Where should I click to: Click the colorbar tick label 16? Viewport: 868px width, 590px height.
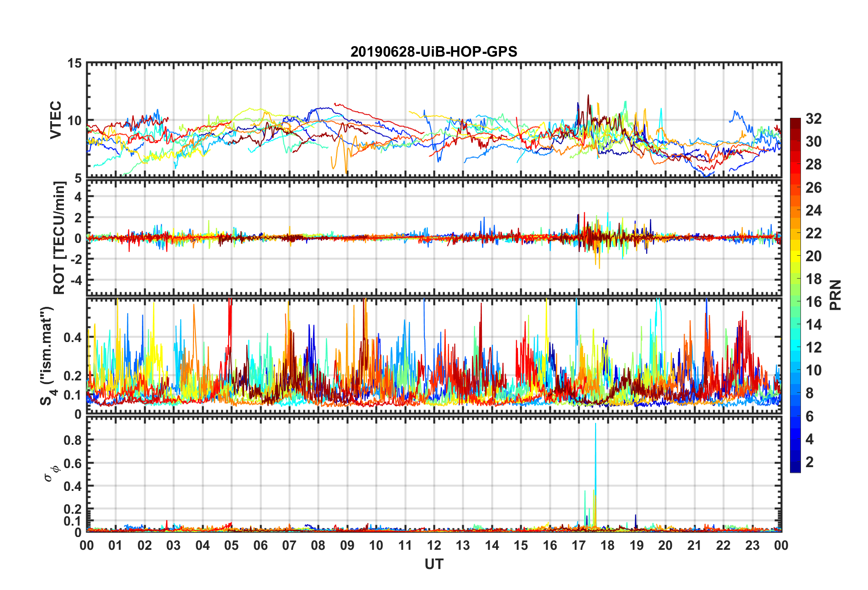(x=813, y=302)
